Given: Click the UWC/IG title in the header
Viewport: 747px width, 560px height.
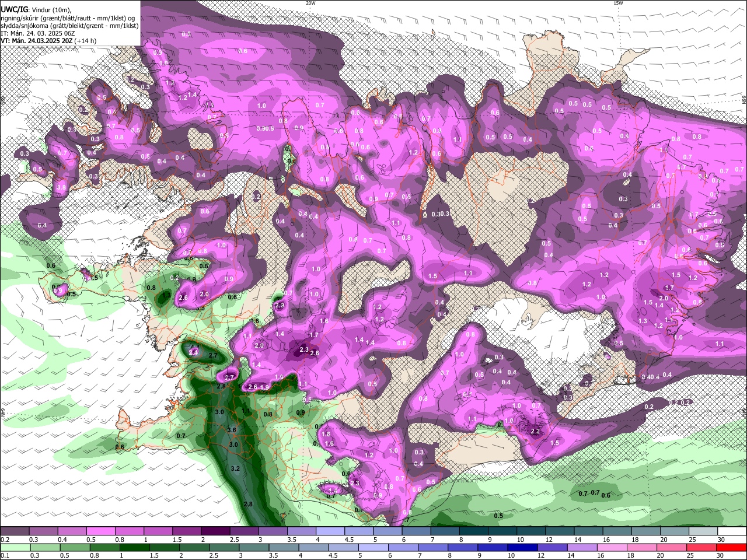Looking at the screenshot, I should (x=13, y=10).
